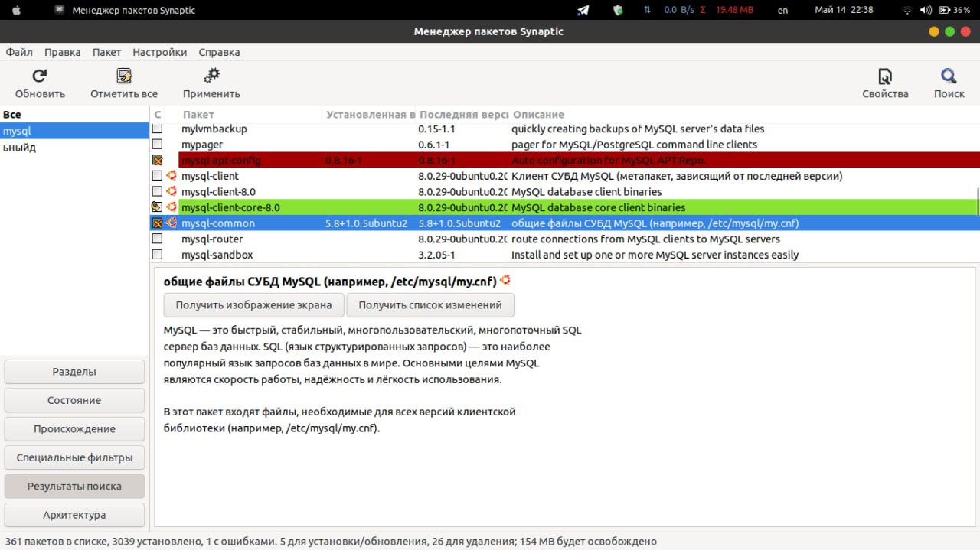Image resolution: width=980 pixels, height=550 pixels.
Task: Click the Обновить reload icon
Action: 40,76
